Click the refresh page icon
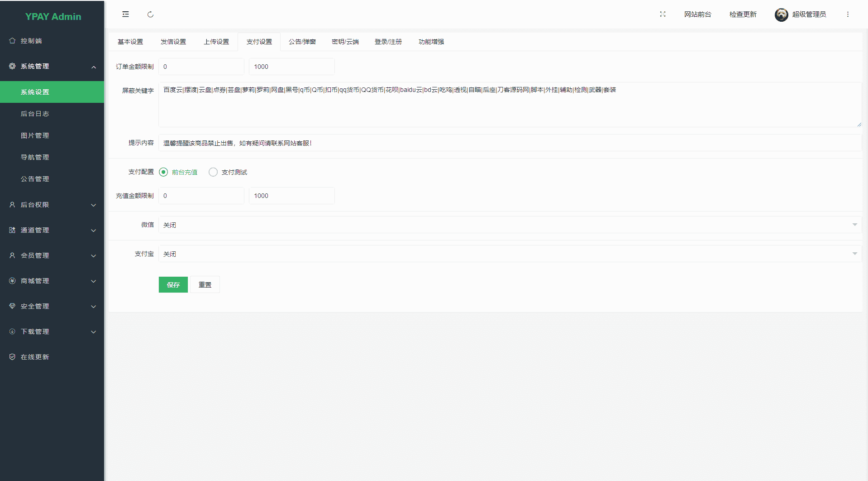The height and width of the screenshot is (481, 868). tap(150, 14)
